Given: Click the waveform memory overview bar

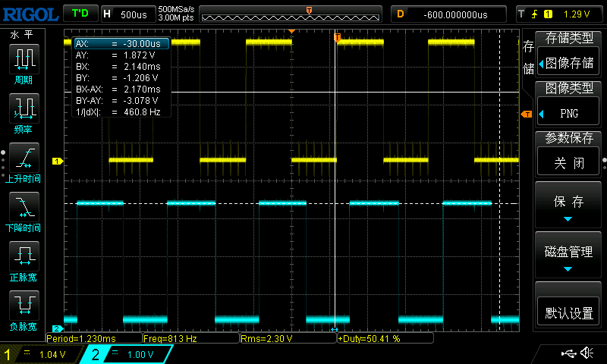Looking at the screenshot, I should point(291,14).
